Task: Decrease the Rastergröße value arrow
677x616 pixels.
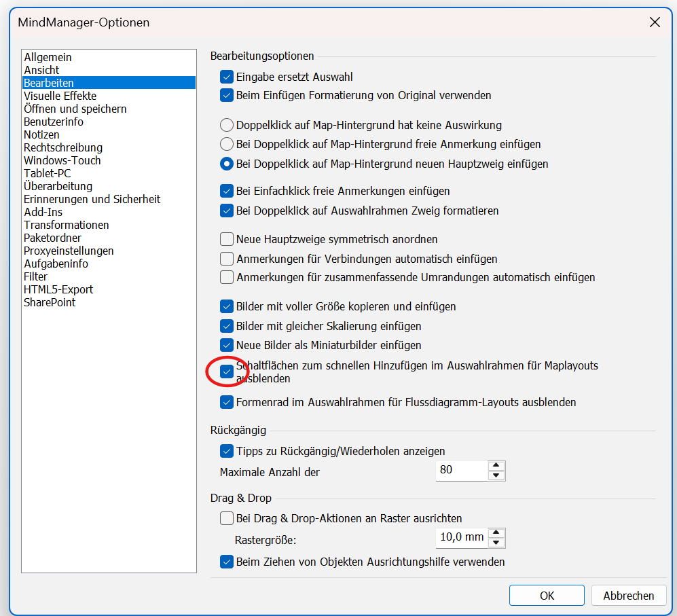Action: (x=496, y=543)
